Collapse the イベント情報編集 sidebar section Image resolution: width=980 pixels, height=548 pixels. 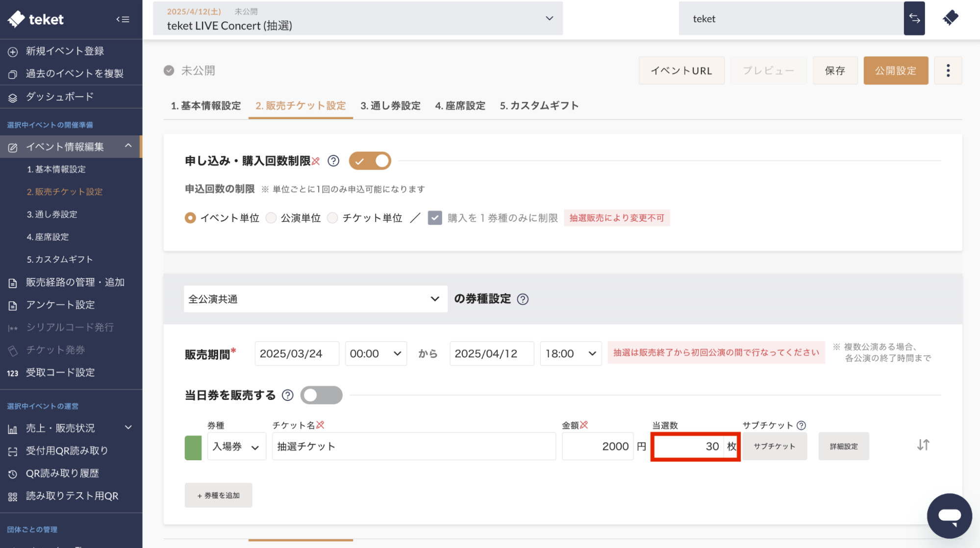(x=128, y=146)
